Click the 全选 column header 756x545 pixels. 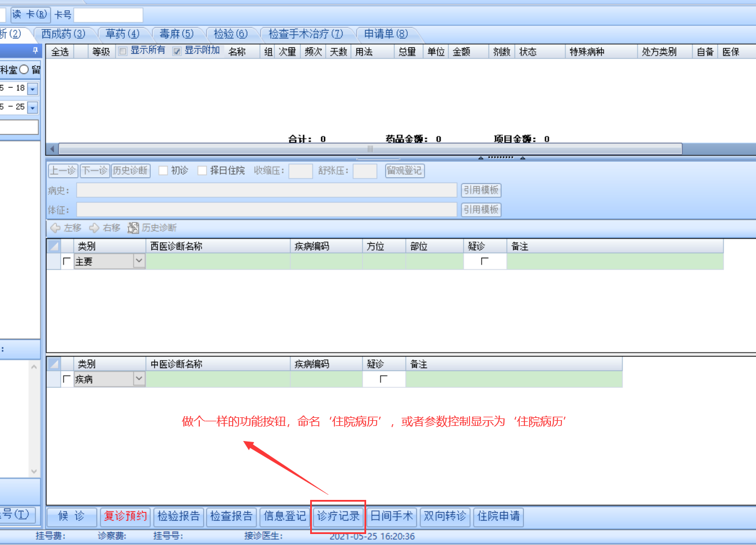click(x=60, y=52)
